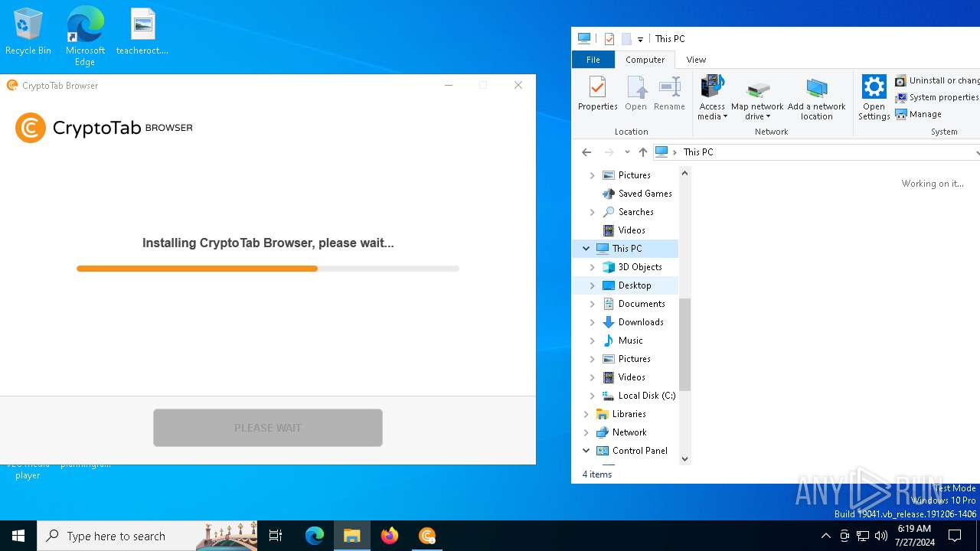This screenshot has height=551, width=980.
Task: Click Manage in the System group
Action: (x=919, y=114)
